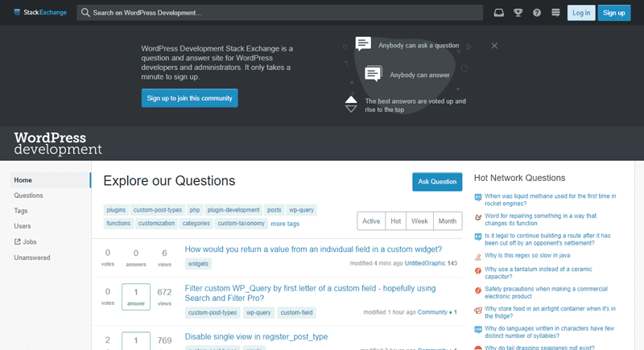Open Tags in left sidebar
Viewport: 644px width, 350px height.
tap(21, 211)
